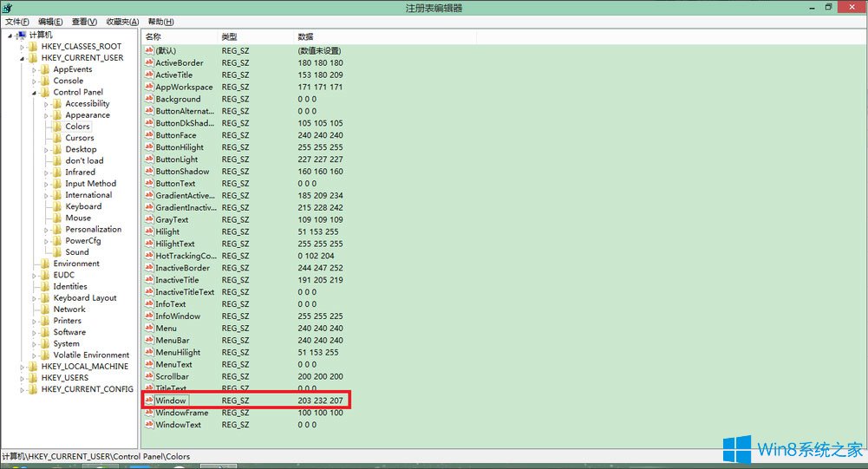The image size is (868, 469).
Task: Select the MenuHilight value name
Action: pos(178,352)
